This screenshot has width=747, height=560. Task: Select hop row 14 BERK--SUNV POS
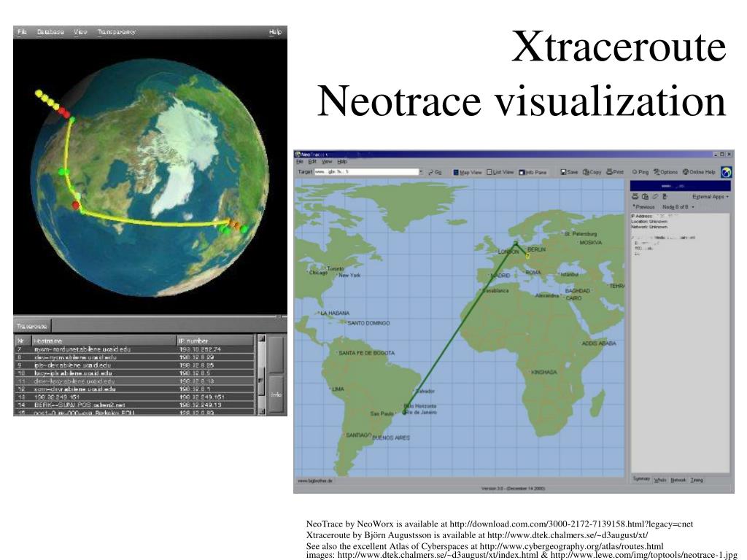click(x=135, y=405)
